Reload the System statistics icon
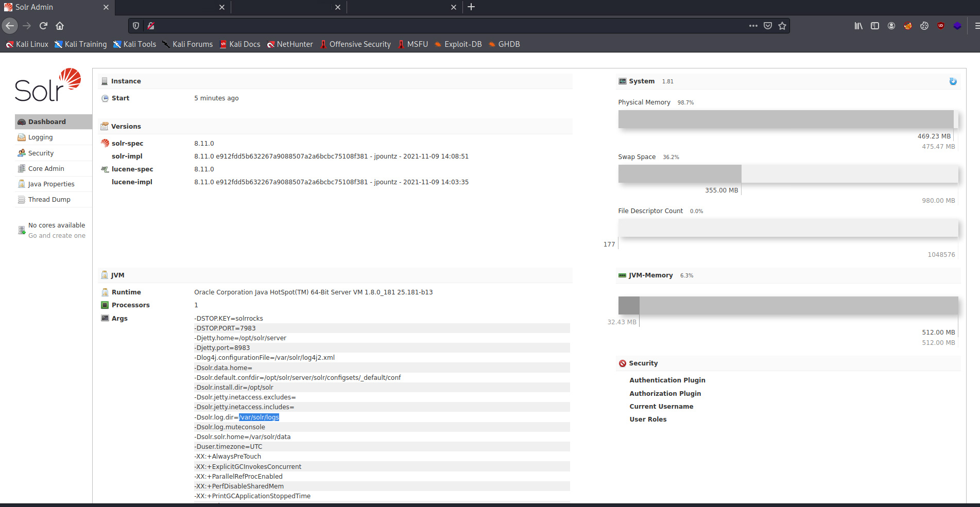The height and width of the screenshot is (507, 980). coord(953,81)
